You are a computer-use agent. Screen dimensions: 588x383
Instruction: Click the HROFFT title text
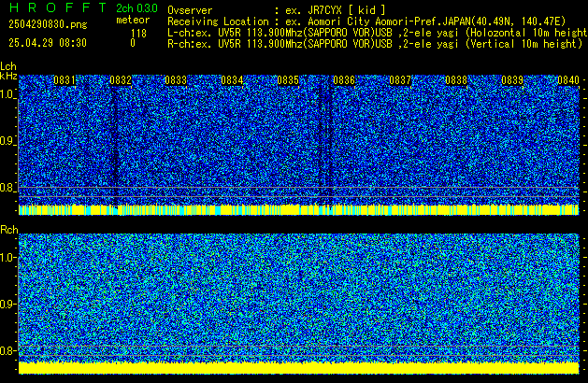58,7
